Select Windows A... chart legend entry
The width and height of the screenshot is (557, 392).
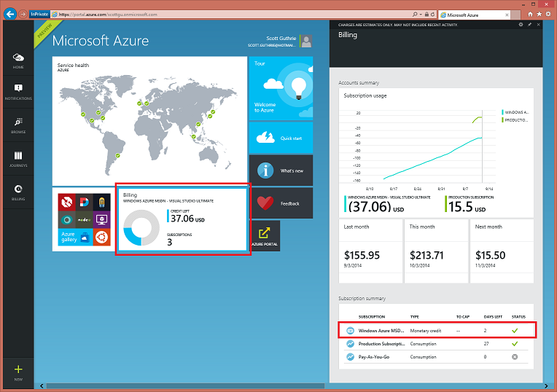click(x=515, y=112)
